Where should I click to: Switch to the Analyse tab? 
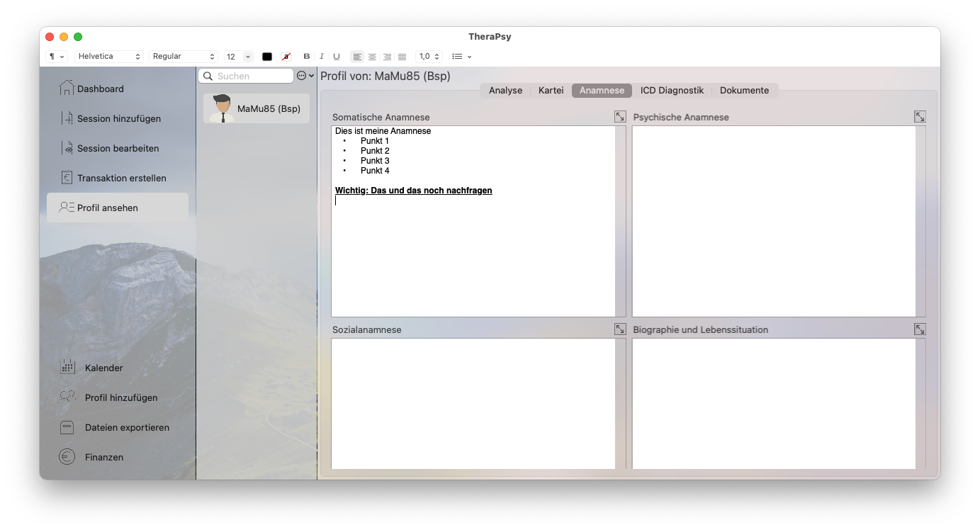pos(505,91)
